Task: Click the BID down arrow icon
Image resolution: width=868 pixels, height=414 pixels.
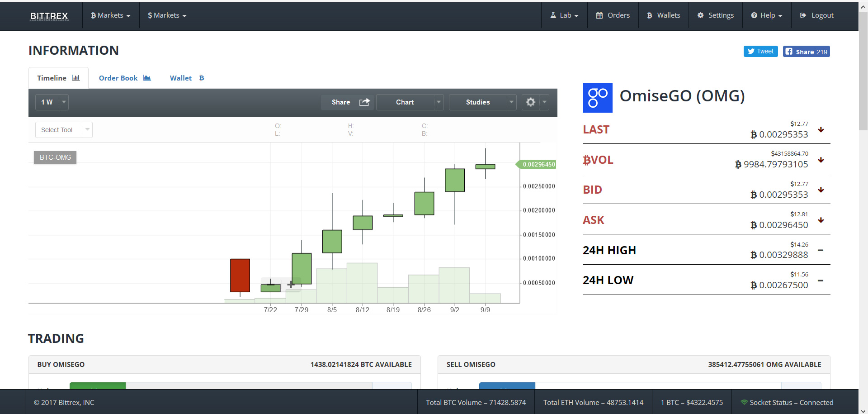Action: (x=821, y=190)
